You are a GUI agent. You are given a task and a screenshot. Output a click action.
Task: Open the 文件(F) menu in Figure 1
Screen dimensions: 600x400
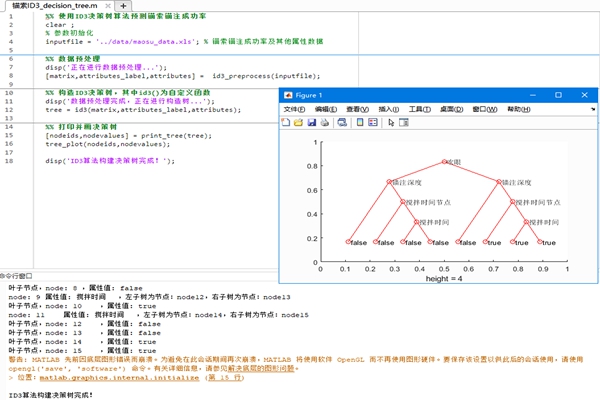tap(296, 108)
